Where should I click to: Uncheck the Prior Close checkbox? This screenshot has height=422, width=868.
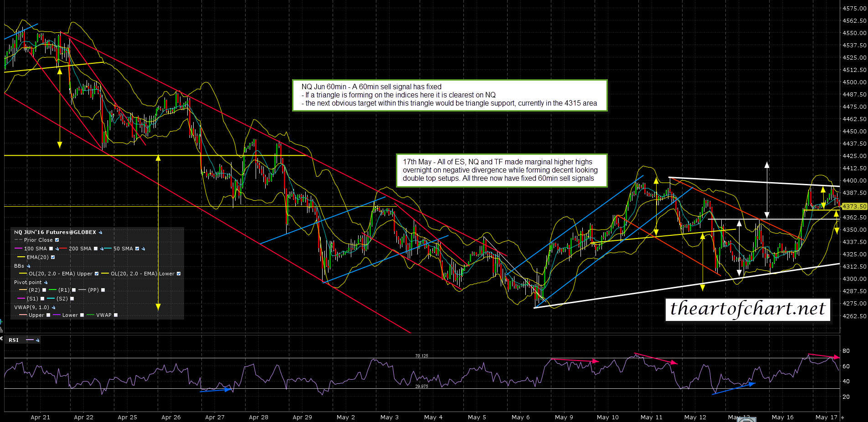57,240
